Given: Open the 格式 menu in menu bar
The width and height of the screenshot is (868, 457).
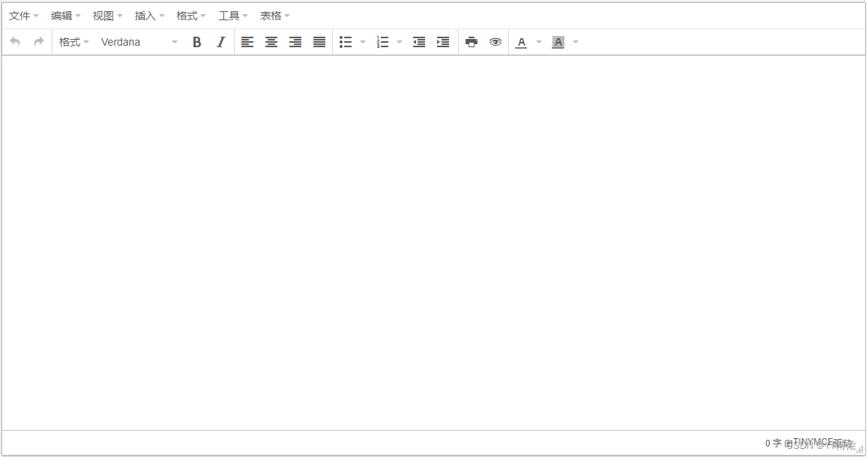Looking at the screenshot, I should [x=191, y=16].
